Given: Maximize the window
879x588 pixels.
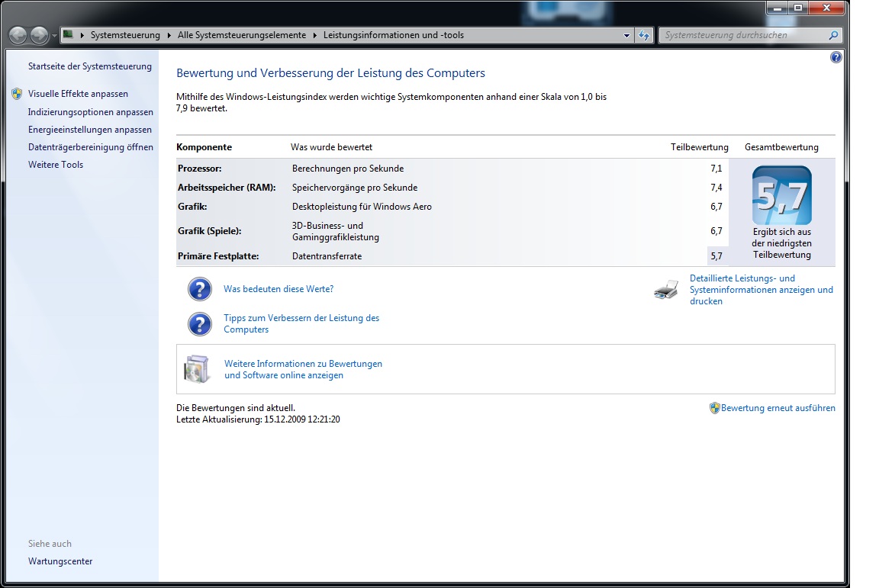Looking at the screenshot, I should tap(797, 8).
